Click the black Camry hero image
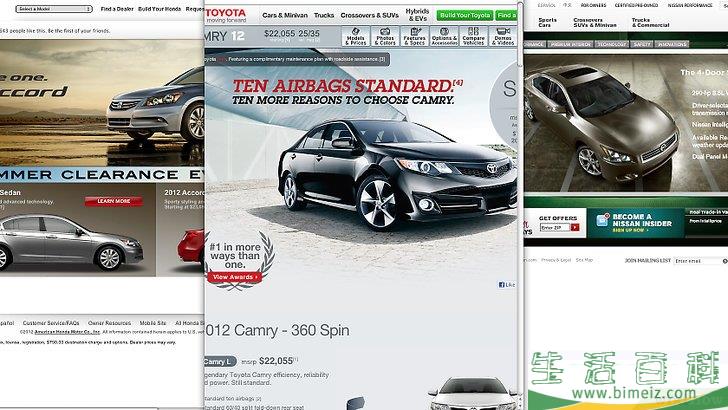 (397, 174)
